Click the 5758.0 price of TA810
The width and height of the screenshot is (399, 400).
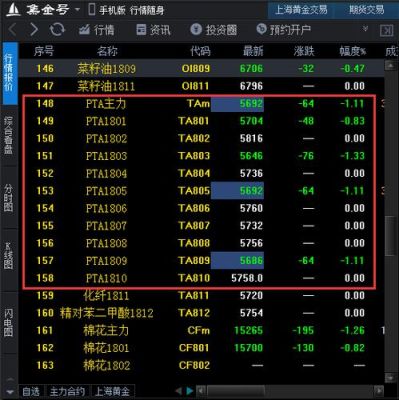pyautogui.click(x=247, y=278)
